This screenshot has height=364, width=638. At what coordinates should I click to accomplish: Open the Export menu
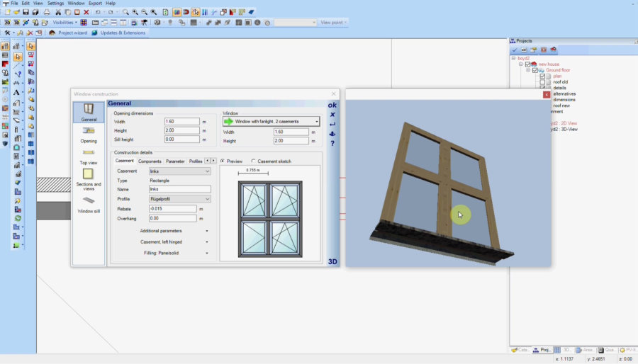[95, 4]
